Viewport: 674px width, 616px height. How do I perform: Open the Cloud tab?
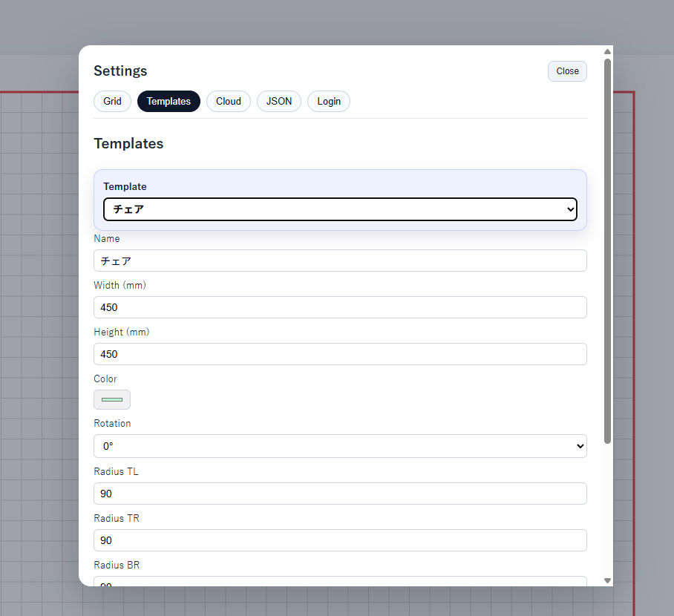[x=228, y=102]
